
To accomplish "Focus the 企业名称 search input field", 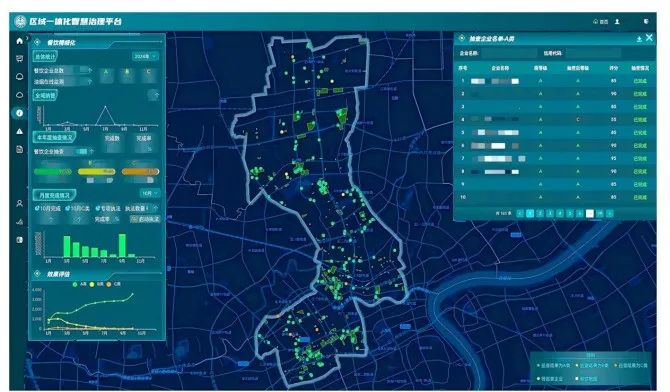I will click(508, 53).
